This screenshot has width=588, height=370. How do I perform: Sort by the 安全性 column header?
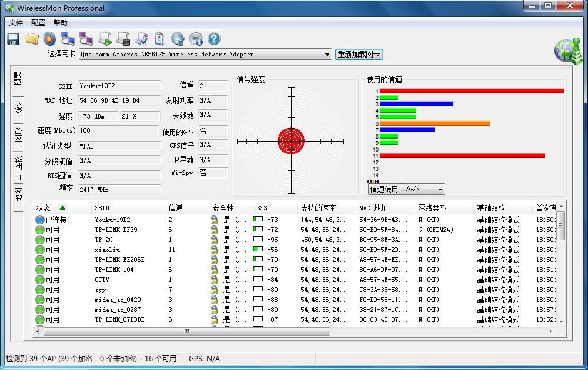(x=231, y=208)
